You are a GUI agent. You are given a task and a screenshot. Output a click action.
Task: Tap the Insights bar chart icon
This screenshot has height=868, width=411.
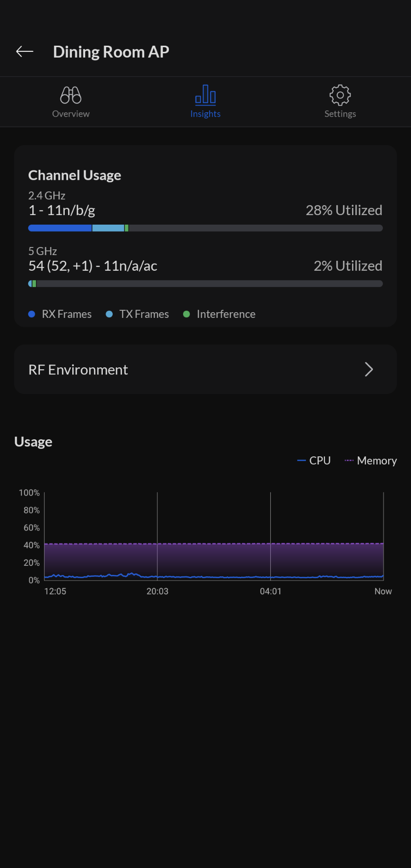[205, 95]
